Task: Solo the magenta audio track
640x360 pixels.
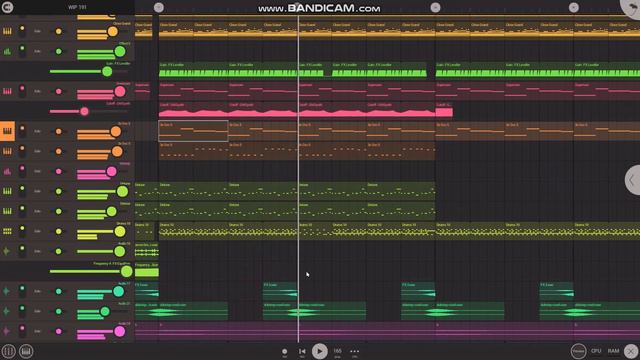Action: (37, 331)
